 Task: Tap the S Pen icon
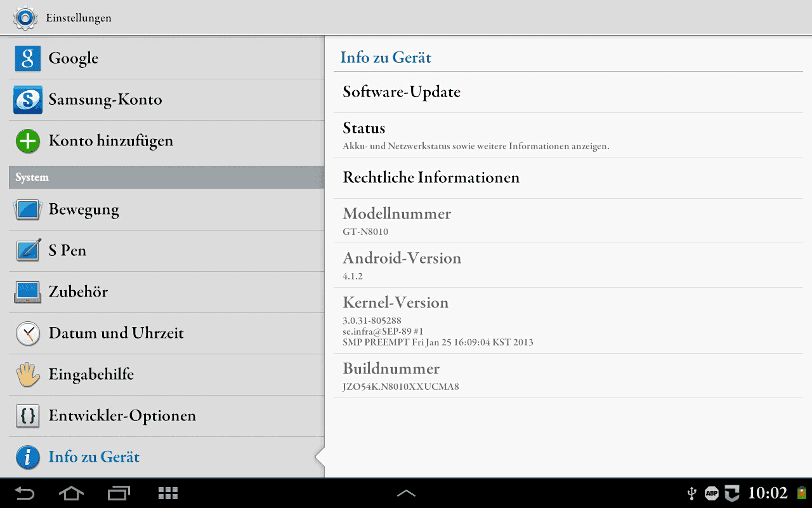click(27, 251)
